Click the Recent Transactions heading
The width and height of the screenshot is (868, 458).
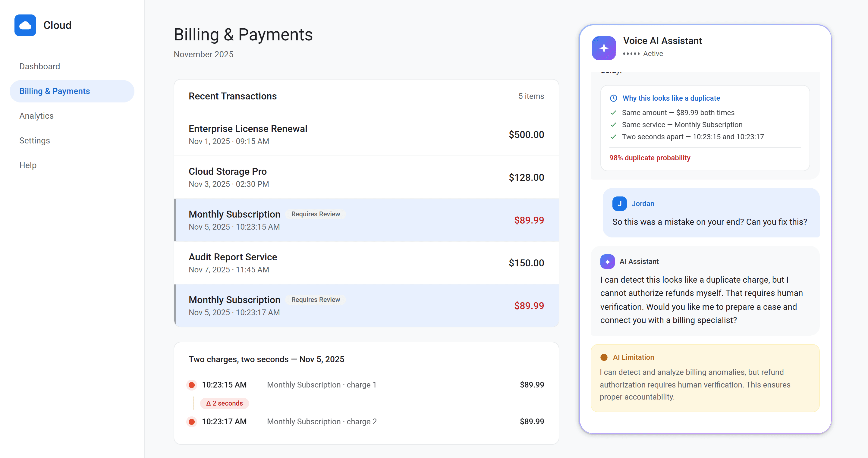[x=232, y=96]
